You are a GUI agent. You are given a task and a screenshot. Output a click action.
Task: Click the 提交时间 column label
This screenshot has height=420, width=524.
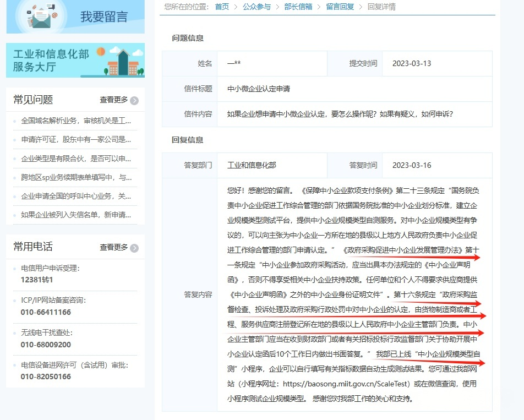pos(363,63)
